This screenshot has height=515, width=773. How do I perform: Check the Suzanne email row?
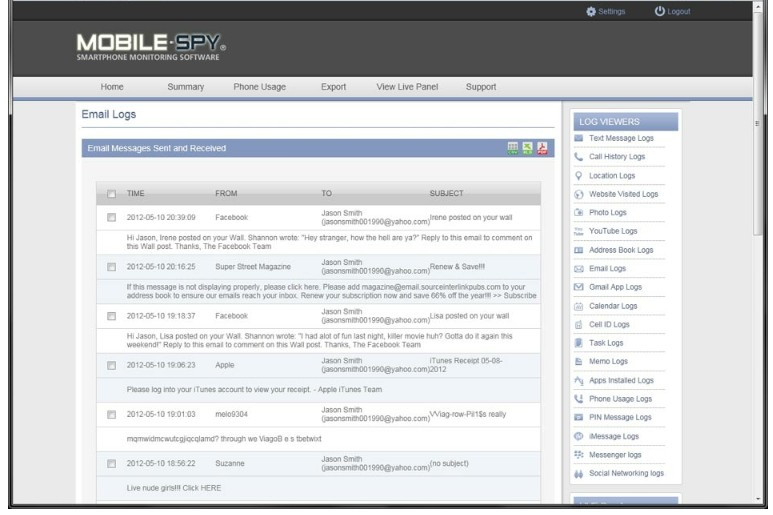111,463
